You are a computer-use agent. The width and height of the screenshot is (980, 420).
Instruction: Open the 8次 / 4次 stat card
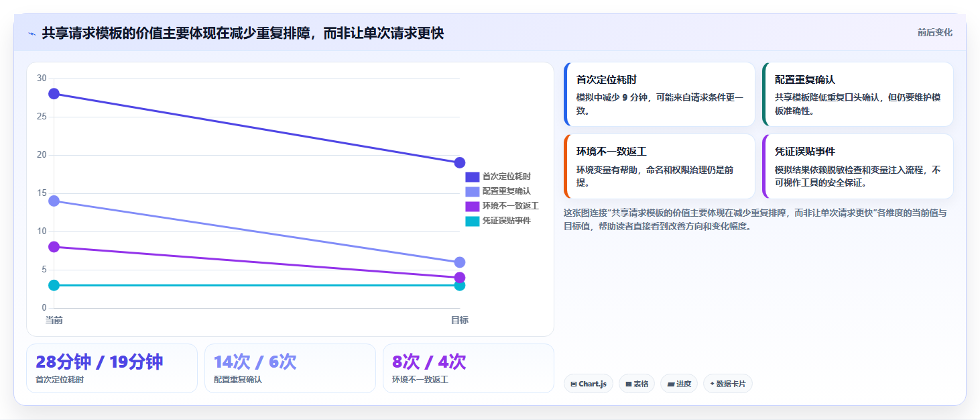pyautogui.click(x=469, y=368)
